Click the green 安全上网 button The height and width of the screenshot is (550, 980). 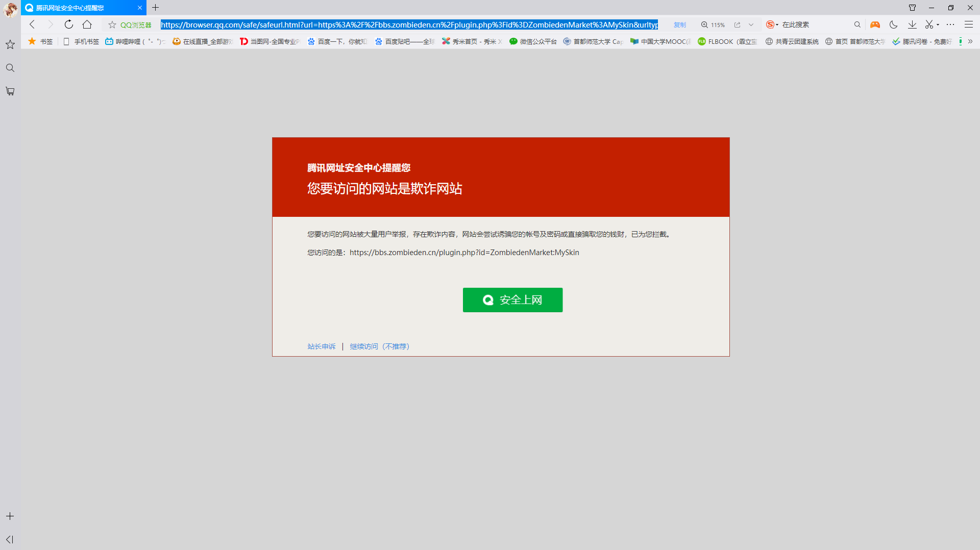512,300
